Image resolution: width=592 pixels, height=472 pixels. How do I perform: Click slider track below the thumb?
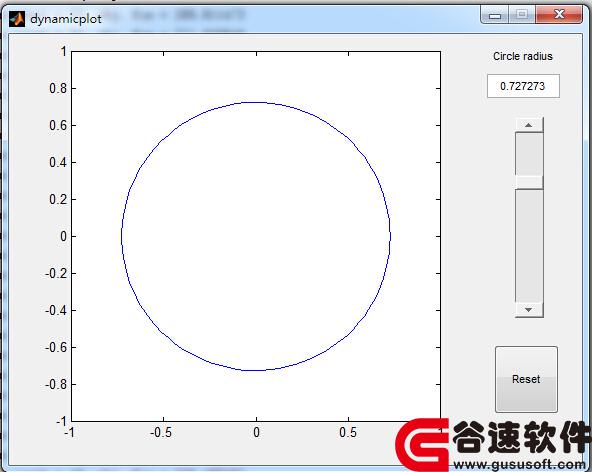tap(529, 246)
